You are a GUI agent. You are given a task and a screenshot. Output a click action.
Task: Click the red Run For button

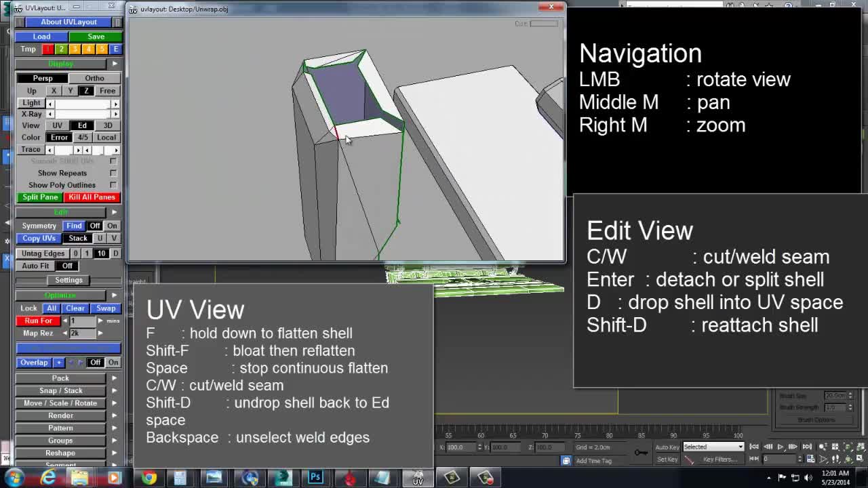coord(38,321)
